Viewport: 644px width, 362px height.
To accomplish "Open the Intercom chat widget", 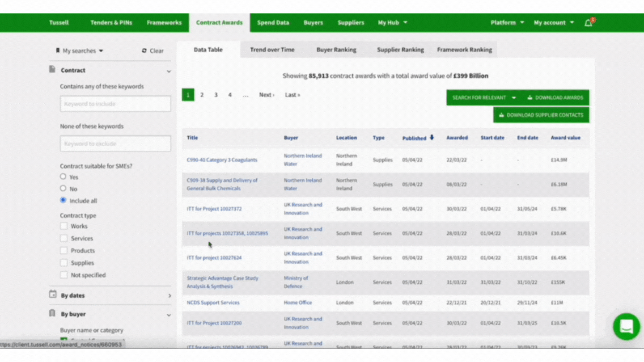I will (626, 327).
